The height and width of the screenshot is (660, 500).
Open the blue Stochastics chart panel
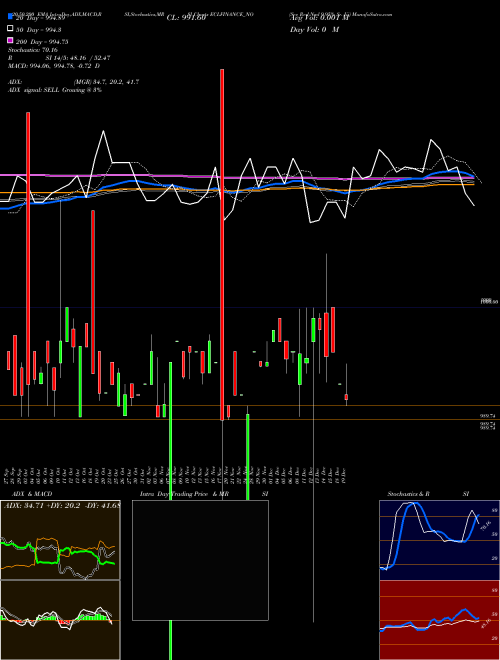click(x=439, y=540)
